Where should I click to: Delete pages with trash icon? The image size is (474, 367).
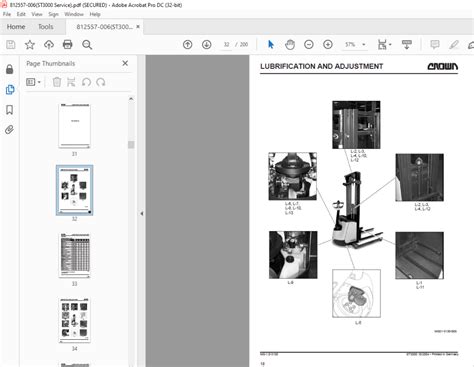[x=57, y=82]
